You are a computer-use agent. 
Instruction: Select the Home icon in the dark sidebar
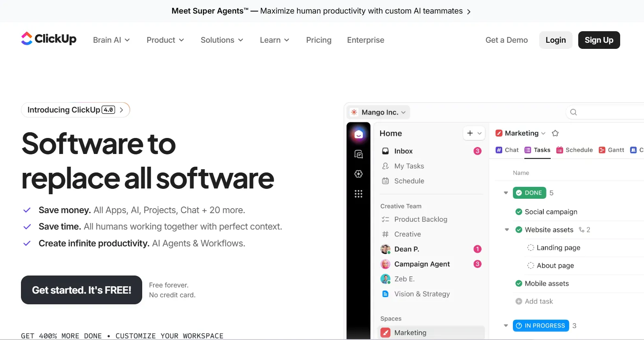tap(358, 134)
